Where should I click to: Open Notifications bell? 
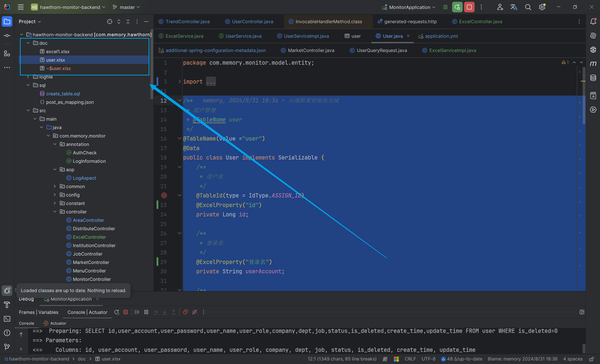coord(593,22)
